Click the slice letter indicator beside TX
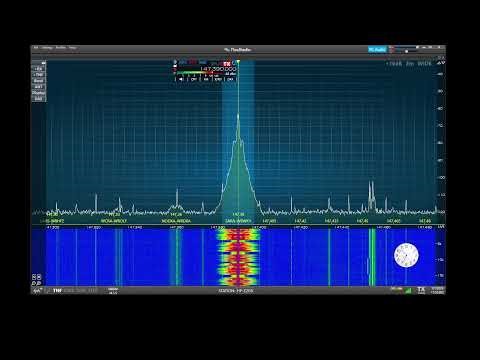Viewport: 480px width, 360px height. click(234, 63)
